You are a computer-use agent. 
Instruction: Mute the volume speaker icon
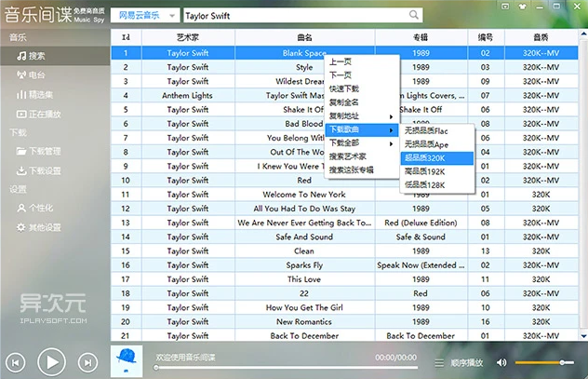(x=501, y=362)
